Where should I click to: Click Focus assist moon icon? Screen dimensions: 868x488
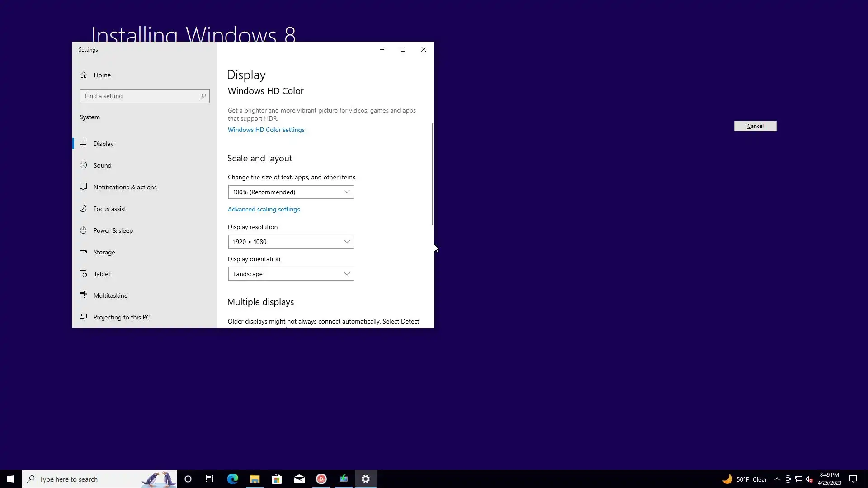(x=83, y=208)
